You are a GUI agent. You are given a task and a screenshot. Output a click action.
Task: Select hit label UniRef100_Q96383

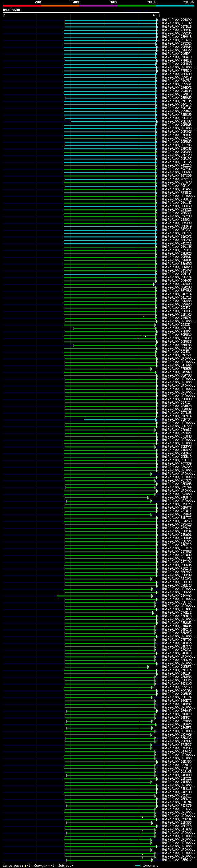[x=177, y=152]
